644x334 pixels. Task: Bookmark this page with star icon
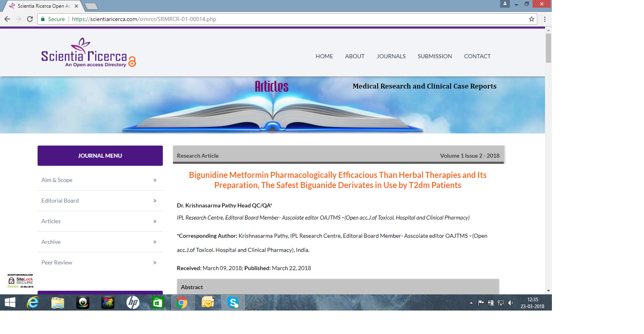tap(532, 19)
